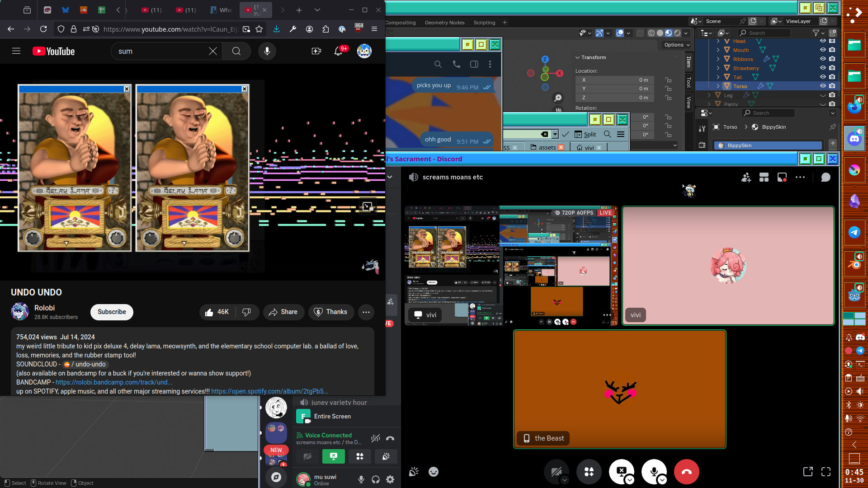The image size is (868, 488).
Task: Open the View sidebar tab
Action: [x=689, y=103]
